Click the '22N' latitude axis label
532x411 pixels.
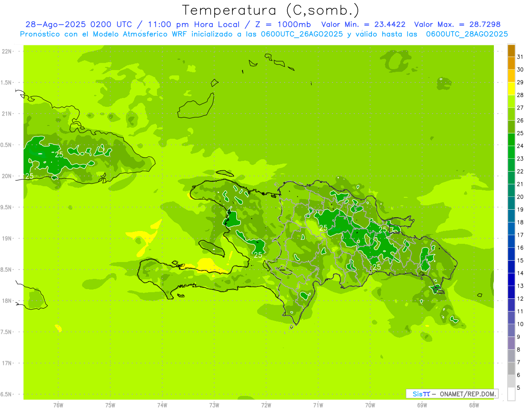[7, 51]
